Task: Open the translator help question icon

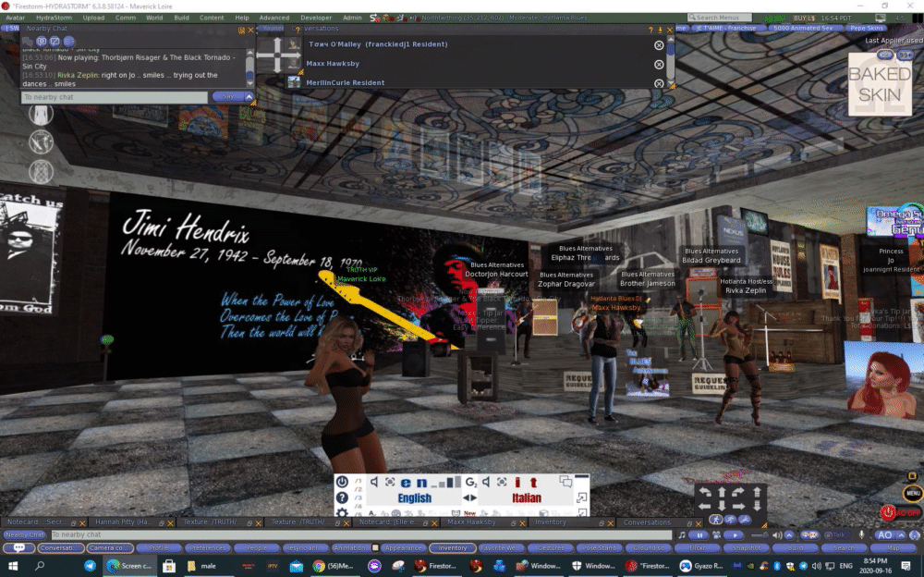Action: click(342, 497)
